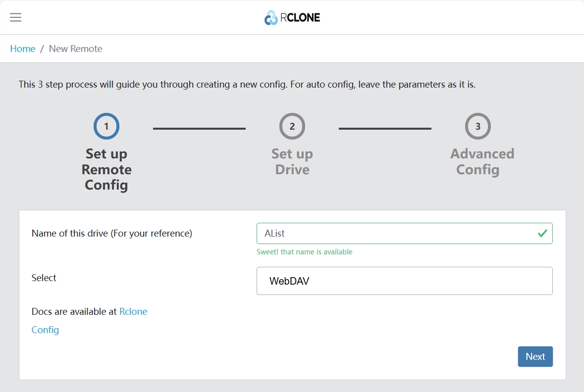Viewport: 584px width, 392px height.
Task: Click the green checkmark in name field
Action: [x=542, y=233]
